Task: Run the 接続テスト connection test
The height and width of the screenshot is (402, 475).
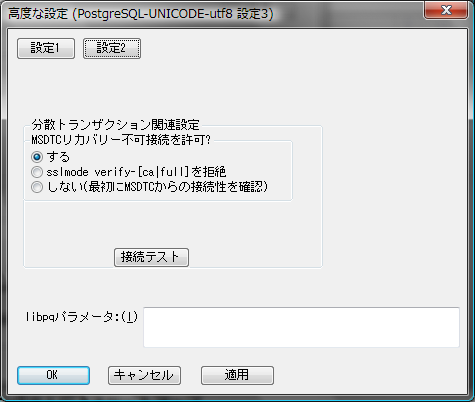Action: point(151,257)
